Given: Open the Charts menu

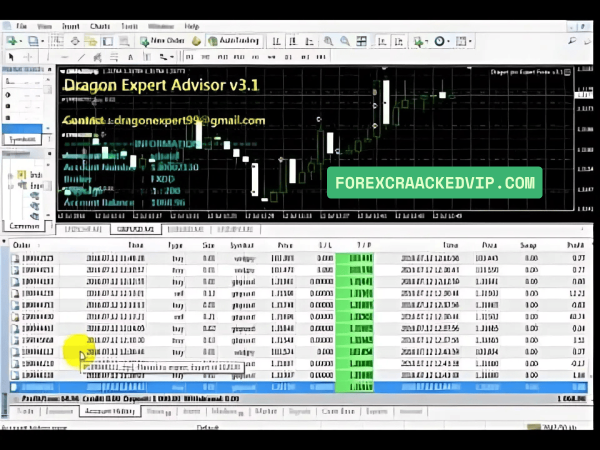Looking at the screenshot, I should (x=100, y=26).
